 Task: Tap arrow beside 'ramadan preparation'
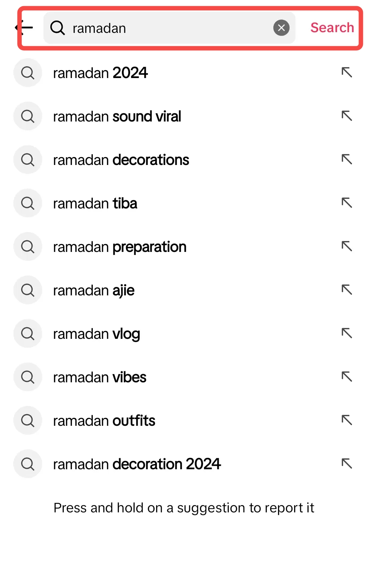click(347, 246)
